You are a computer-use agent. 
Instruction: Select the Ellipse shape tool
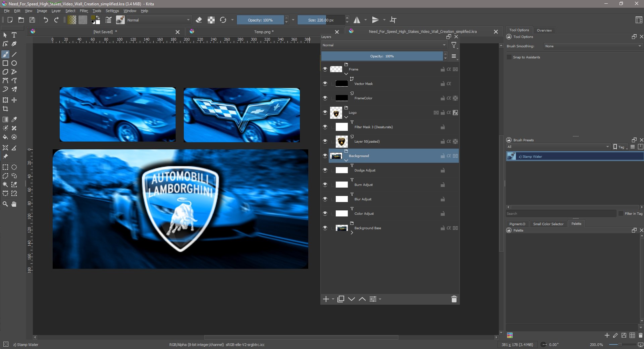pos(14,63)
